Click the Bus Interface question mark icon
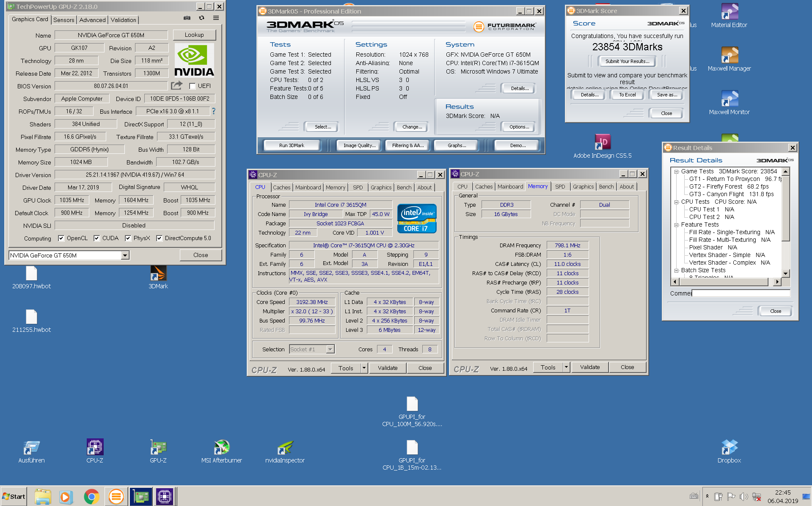 214,111
